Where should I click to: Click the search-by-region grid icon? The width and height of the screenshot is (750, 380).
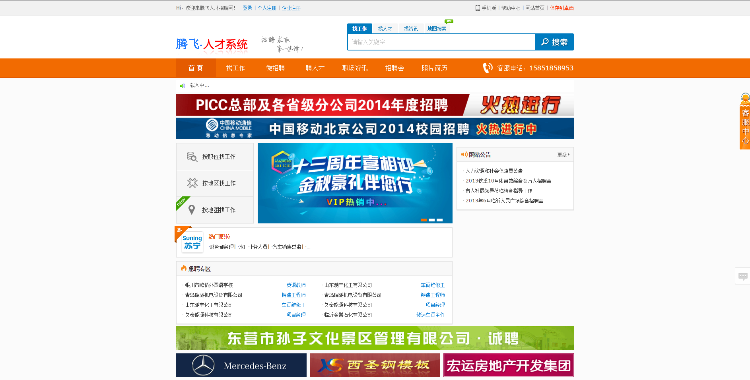(x=192, y=183)
